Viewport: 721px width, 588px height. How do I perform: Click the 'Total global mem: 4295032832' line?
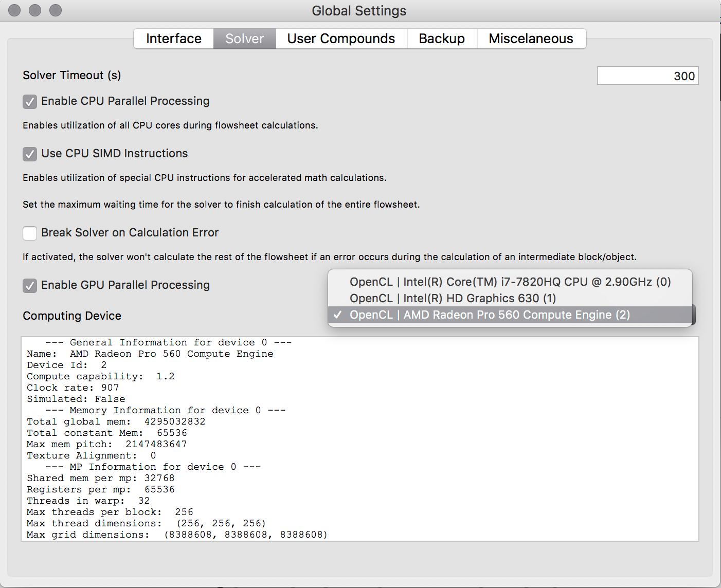click(x=116, y=421)
